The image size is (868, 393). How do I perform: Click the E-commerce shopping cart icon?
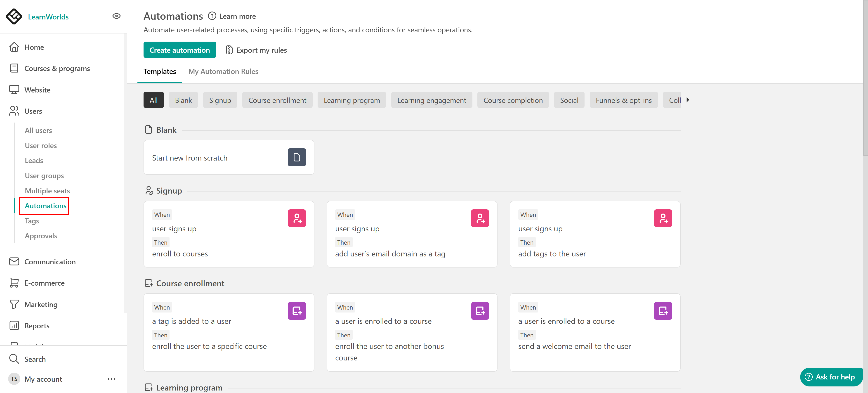tap(14, 283)
